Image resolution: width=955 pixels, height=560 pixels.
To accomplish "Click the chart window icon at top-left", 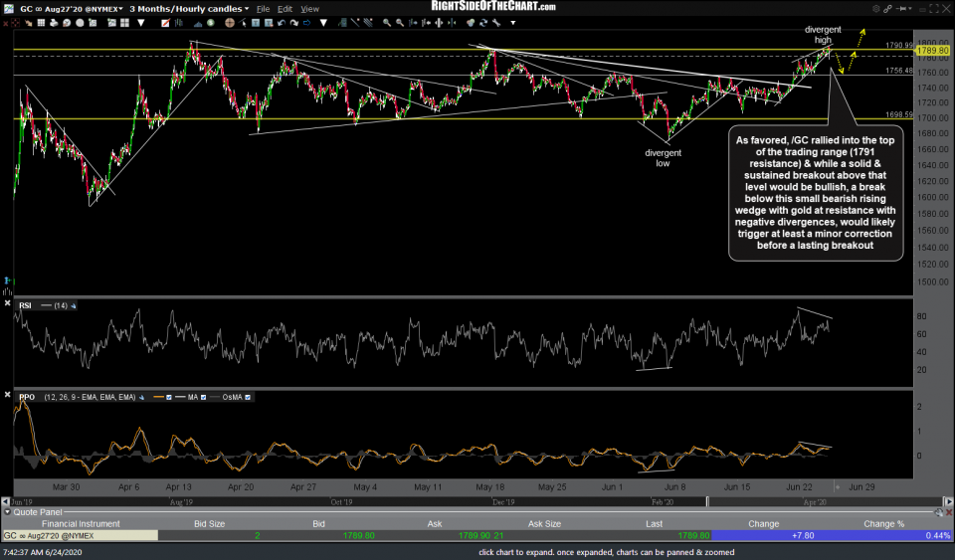I will [8, 8].
